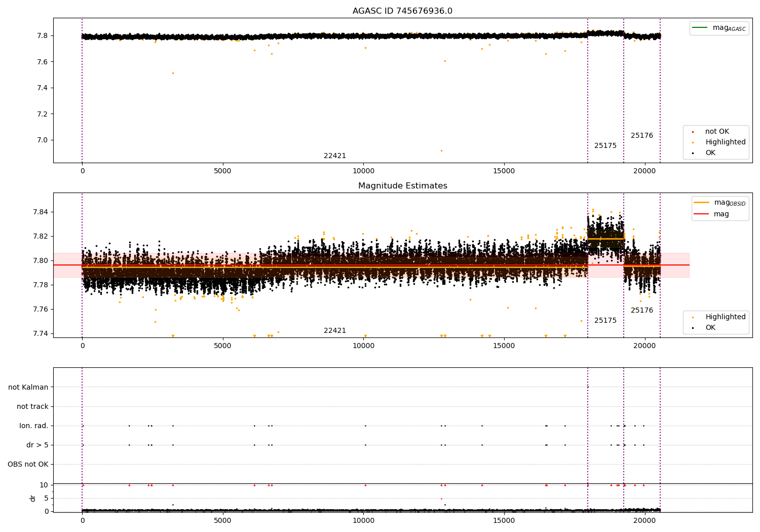
Task: Click y-tick 7.74 on the middle plot
Action: (41, 333)
